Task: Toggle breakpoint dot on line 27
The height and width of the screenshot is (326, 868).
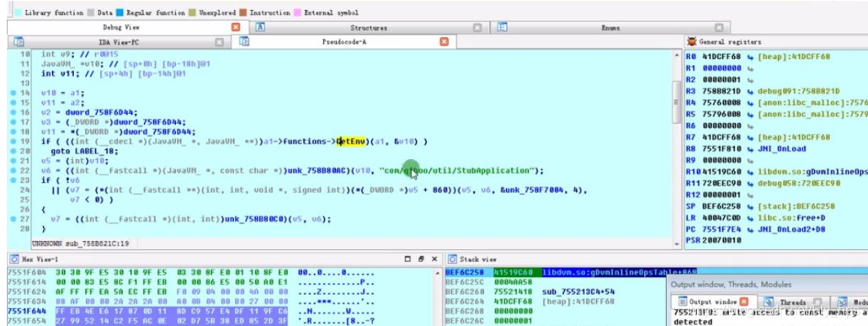Action: coord(13,219)
